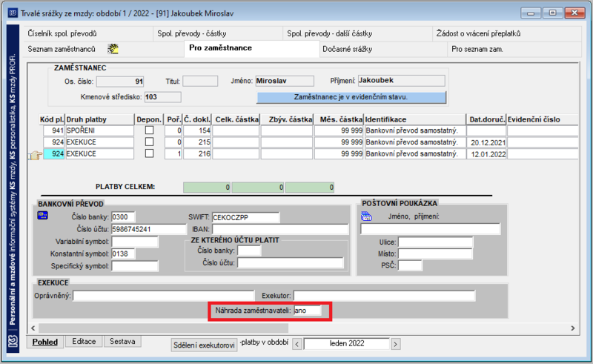Go to previous period with left arrow
593x364 pixels.
tap(297, 344)
